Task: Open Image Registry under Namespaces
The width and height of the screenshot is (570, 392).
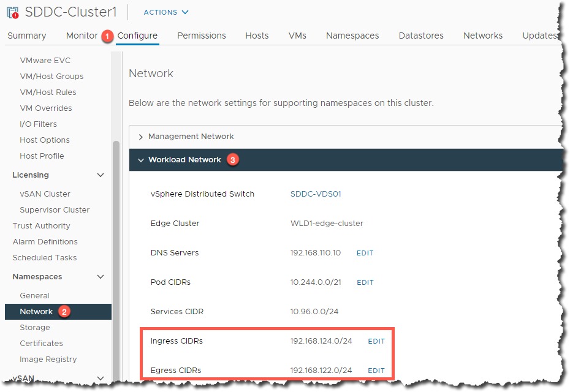Action: [x=48, y=360]
